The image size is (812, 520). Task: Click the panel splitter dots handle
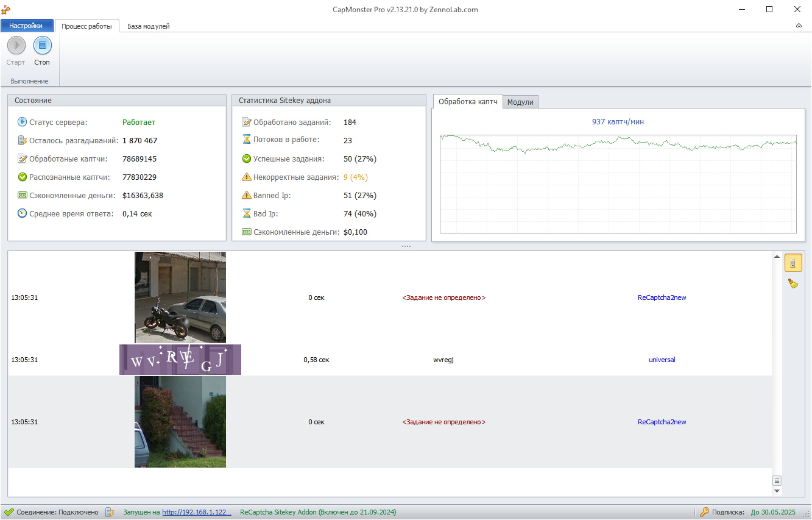[x=406, y=246]
